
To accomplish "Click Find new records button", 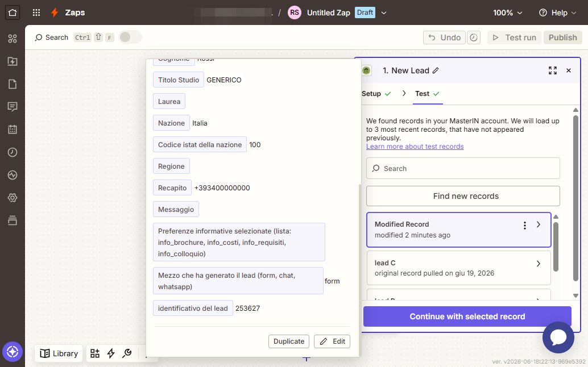I will (x=463, y=196).
